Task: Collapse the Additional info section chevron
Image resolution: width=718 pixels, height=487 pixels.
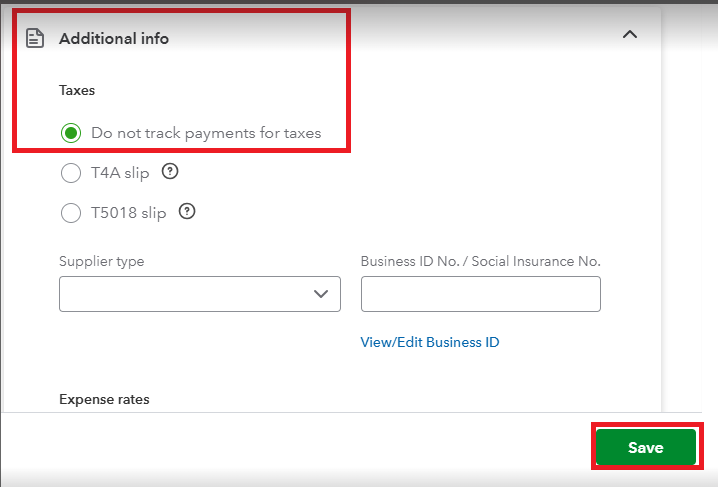Action: [629, 35]
